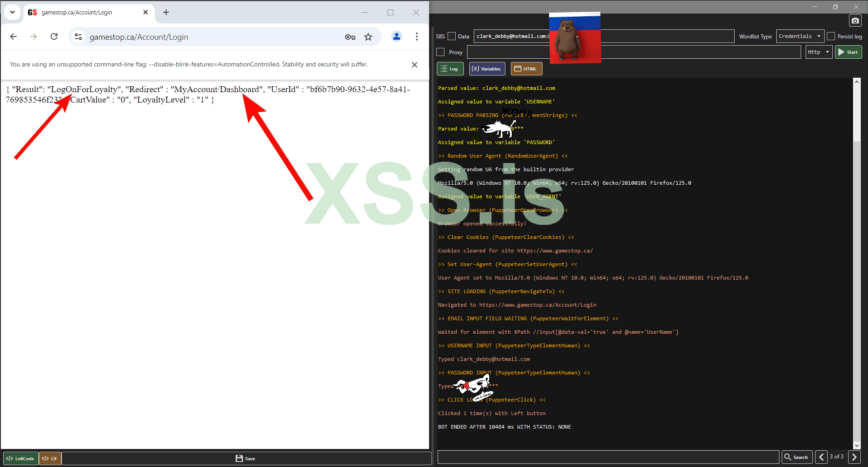
Task: Select the gamestop.ca/Account/Login browser tab
Action: 88,12
